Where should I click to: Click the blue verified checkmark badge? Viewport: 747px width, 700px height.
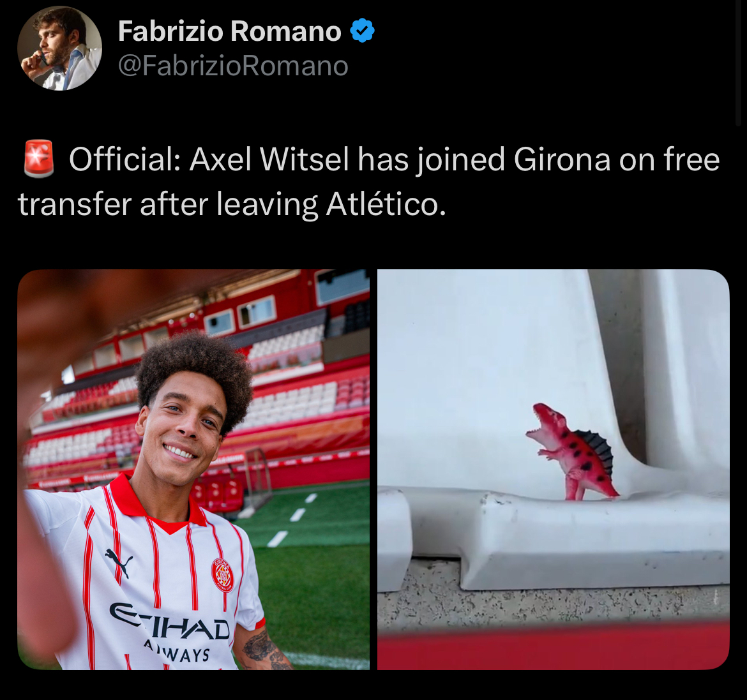pos(362,31)
